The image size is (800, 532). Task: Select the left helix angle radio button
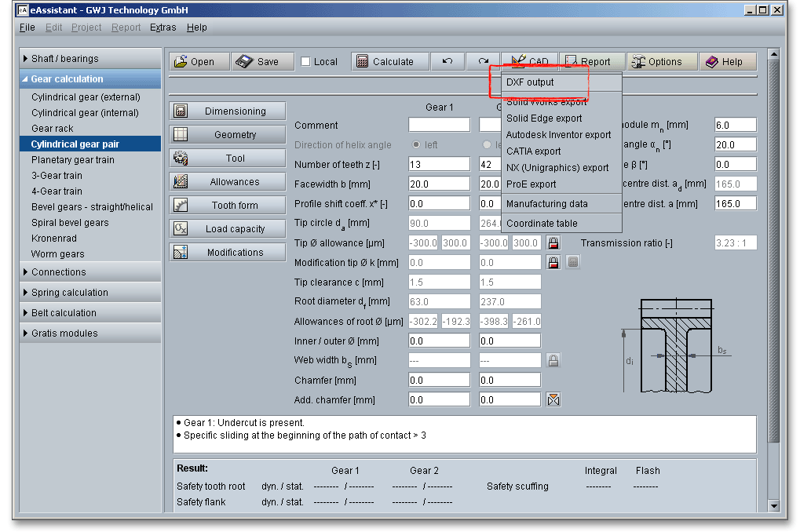click(x=417, y=145)
